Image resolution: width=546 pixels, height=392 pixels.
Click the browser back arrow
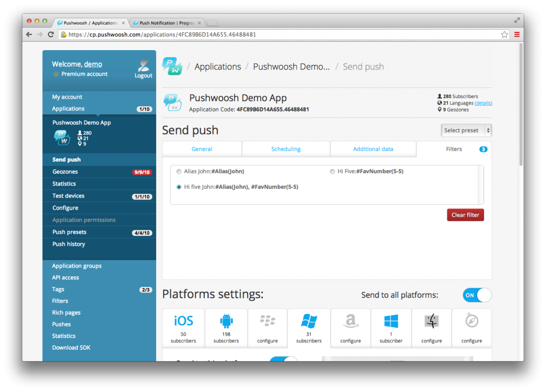(x=29, y=35)
